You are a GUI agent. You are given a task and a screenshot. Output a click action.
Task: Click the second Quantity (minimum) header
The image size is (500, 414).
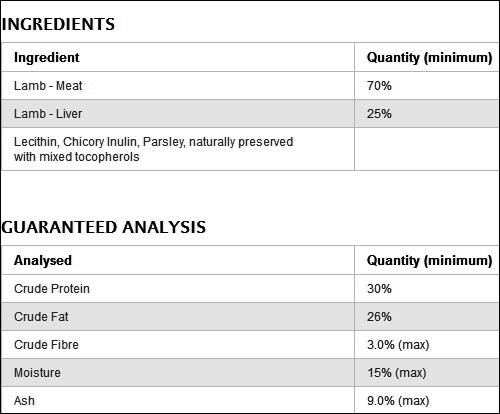[x=429, y=260]
